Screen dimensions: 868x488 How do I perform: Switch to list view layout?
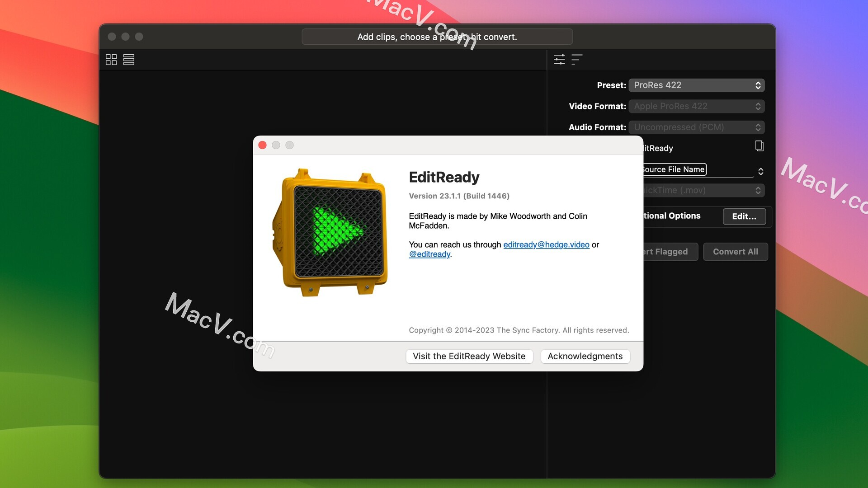tap(129, 58)
